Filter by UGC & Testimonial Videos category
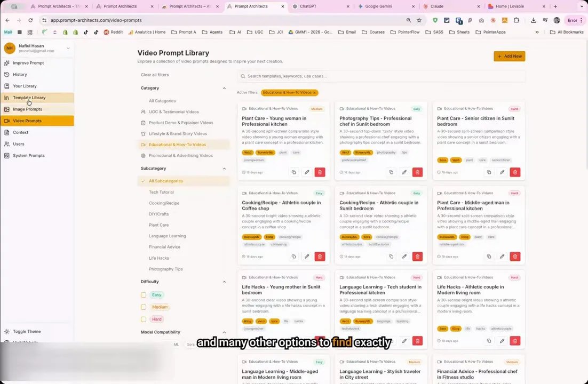This screenshot has height=384, width=588. pos(184,112)
